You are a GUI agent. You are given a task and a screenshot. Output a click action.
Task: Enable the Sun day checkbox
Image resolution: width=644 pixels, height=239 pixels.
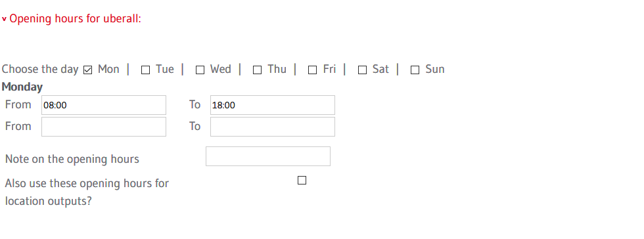pyautogui.click(x=415, y=70)
